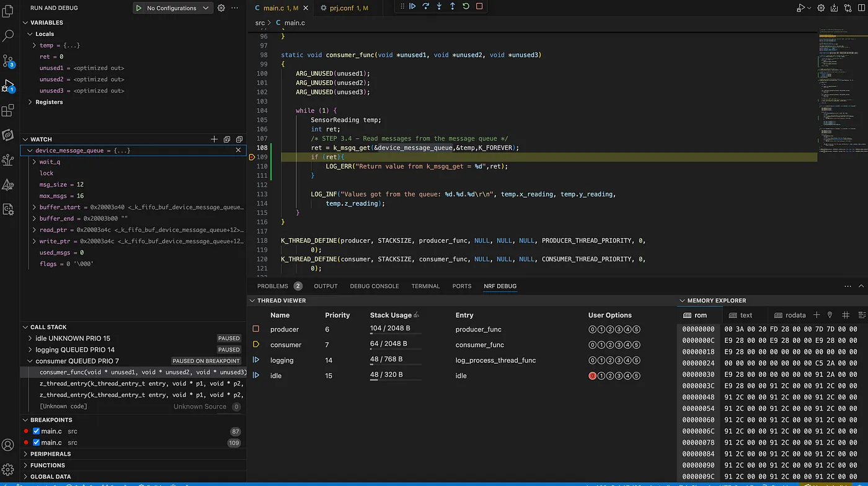Toggle user option 0 for idle thread

(x=592, y=376)
